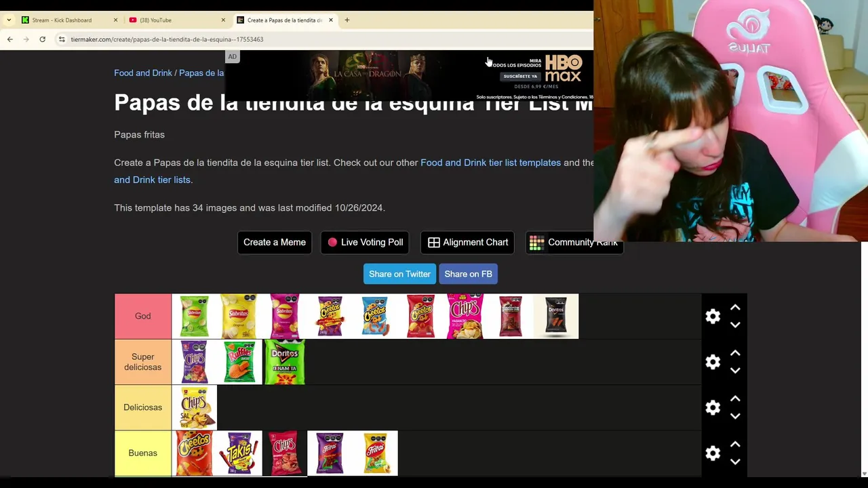Move Deliciosas row up arrow
868x488 pixels.
[735, 399]
